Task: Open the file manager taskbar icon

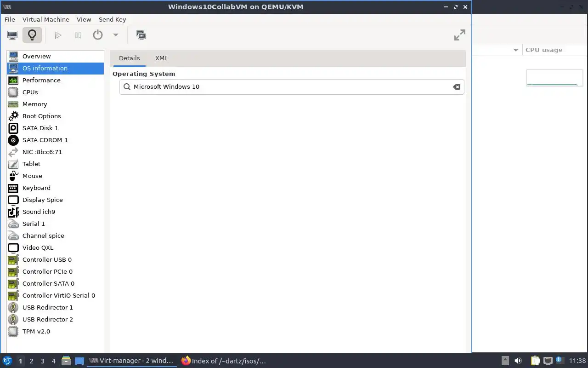Action: point(66,361)
